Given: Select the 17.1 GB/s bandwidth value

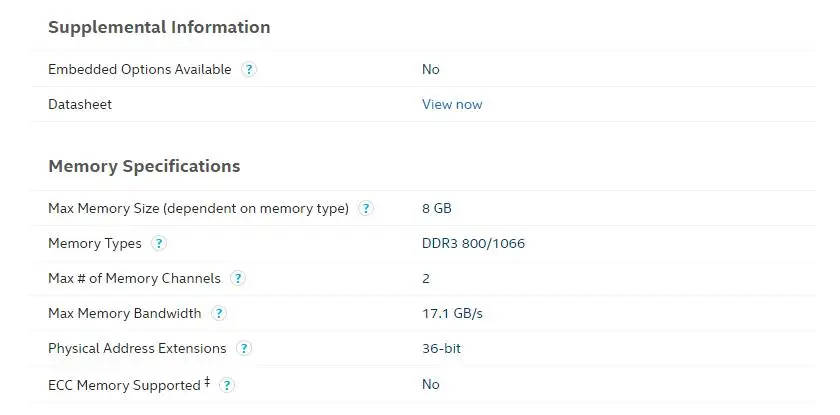Looking at the screenshot, I should tap(452, 313).
